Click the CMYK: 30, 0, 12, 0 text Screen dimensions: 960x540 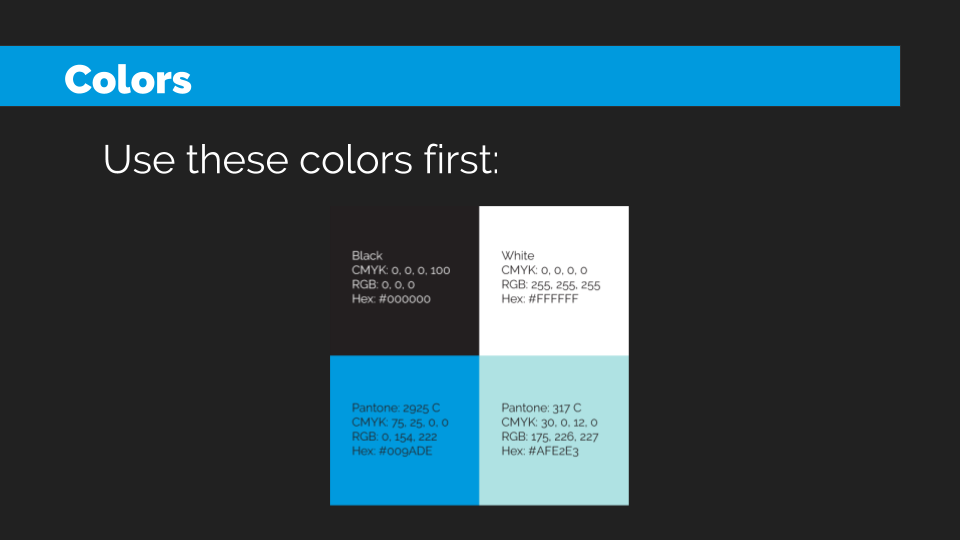[549, 422]
